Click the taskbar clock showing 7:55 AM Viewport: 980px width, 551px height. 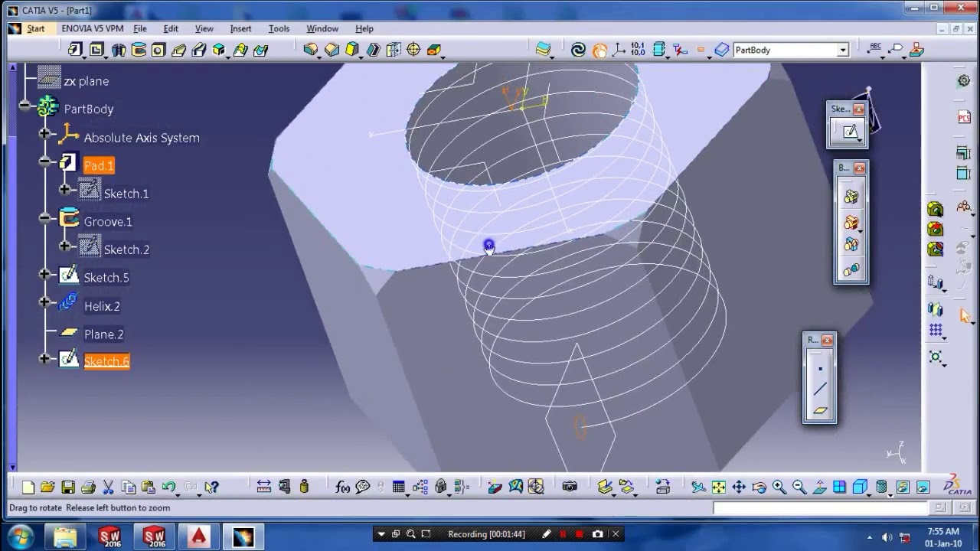942,537
